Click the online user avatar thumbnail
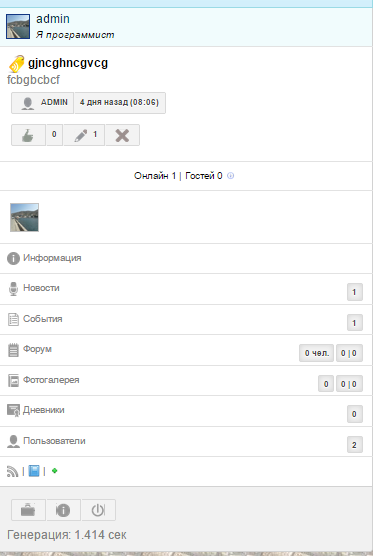 (24, 217)
